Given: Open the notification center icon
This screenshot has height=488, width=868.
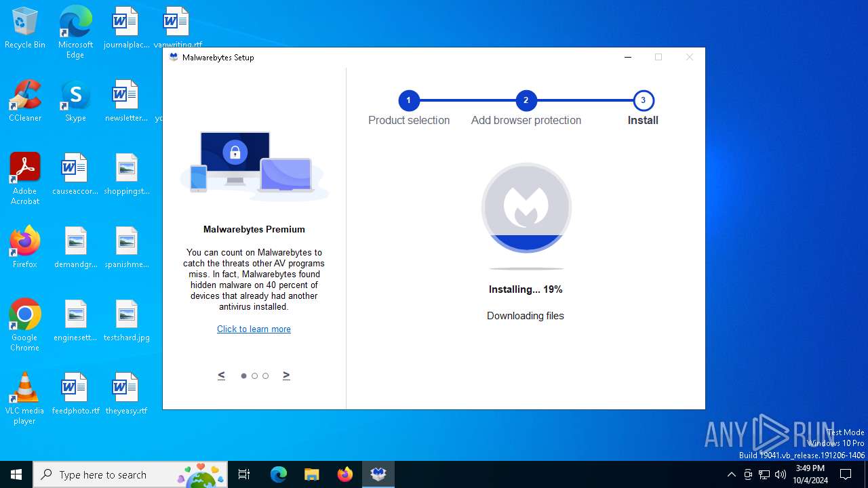Looking at the screenshot, I should coord(846,474).
